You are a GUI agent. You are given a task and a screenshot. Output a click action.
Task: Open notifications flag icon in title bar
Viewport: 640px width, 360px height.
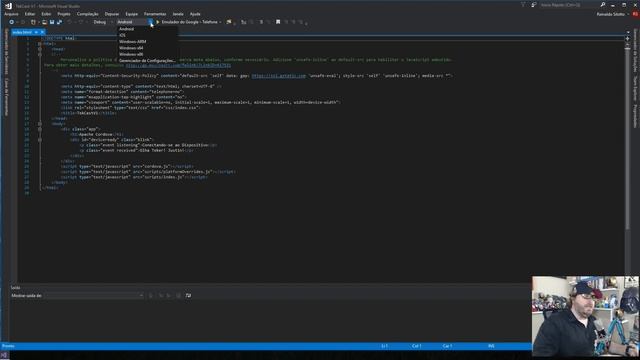523,5
